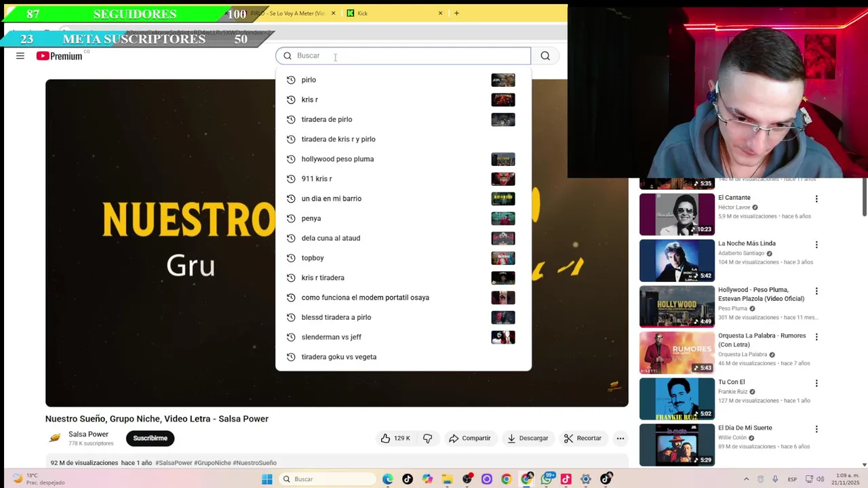Select '911 kris r' suggestion
The width and height of the screenshot is (868, 488).
point(403,179)
